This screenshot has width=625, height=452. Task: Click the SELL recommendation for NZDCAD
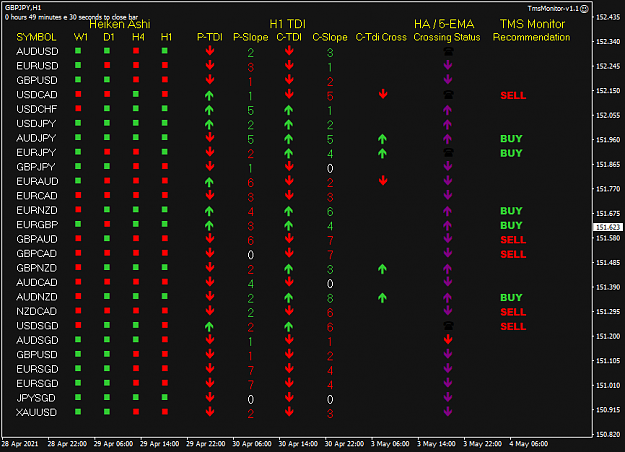(x=513, y=312)
